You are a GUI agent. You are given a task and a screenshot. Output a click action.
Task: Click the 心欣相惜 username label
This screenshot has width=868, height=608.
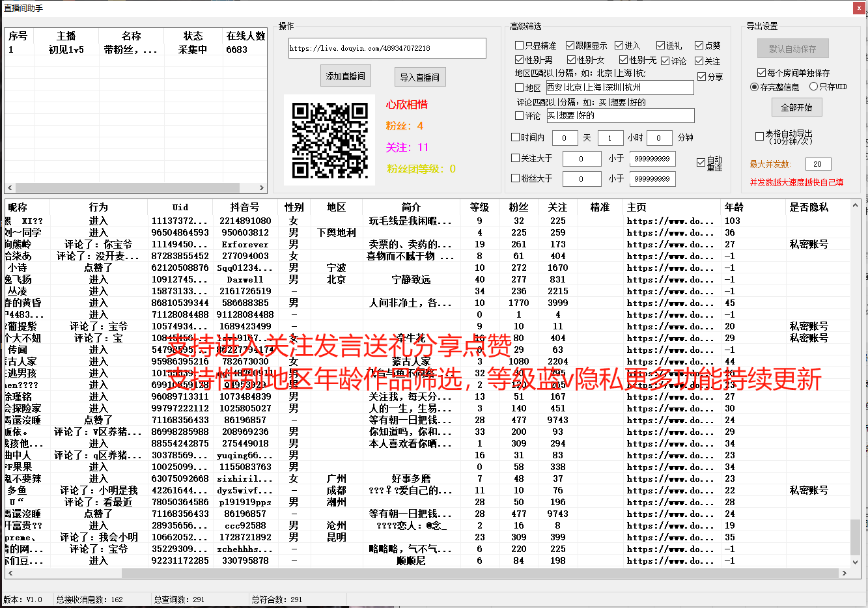coord(407,105)
